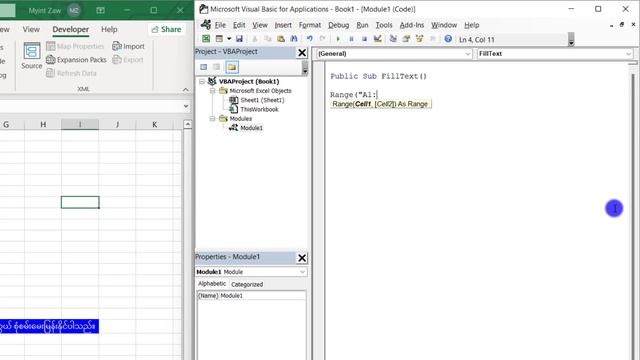This screenshot has height=360, width=640.
Task: Open Find with the binoculars icon
Action: point(294,39)
